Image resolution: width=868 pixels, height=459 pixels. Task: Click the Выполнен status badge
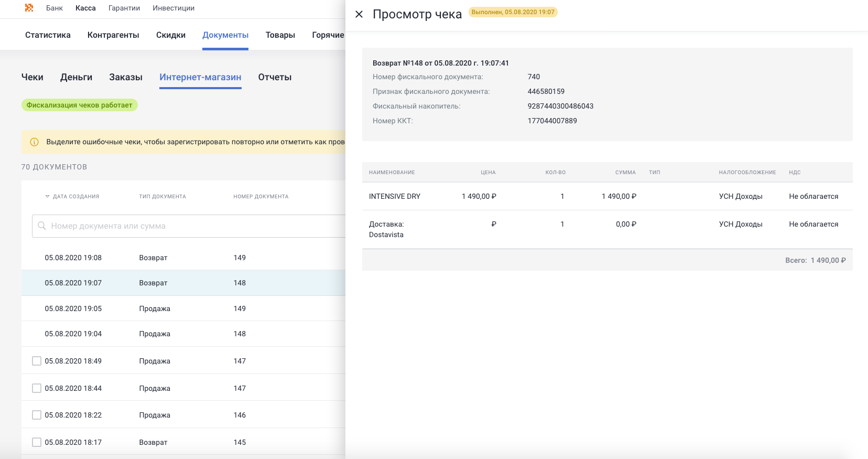click(513, 12)
